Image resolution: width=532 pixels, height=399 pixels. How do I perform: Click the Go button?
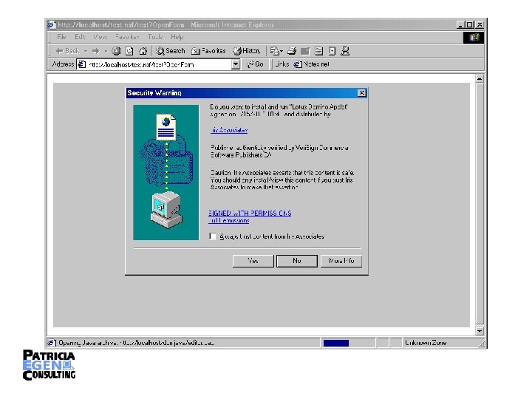coord(255,64)
